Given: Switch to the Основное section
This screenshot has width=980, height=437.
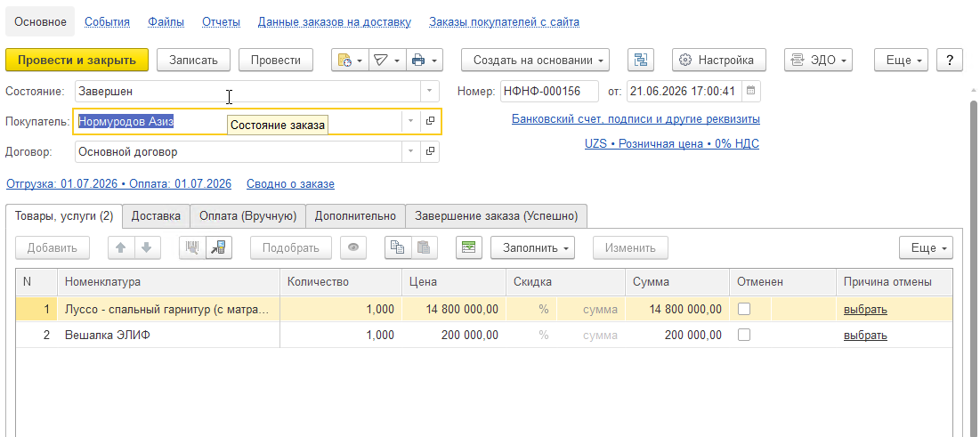Looking at the screenshot, I should pyautogui.click(x=40, y=22).
